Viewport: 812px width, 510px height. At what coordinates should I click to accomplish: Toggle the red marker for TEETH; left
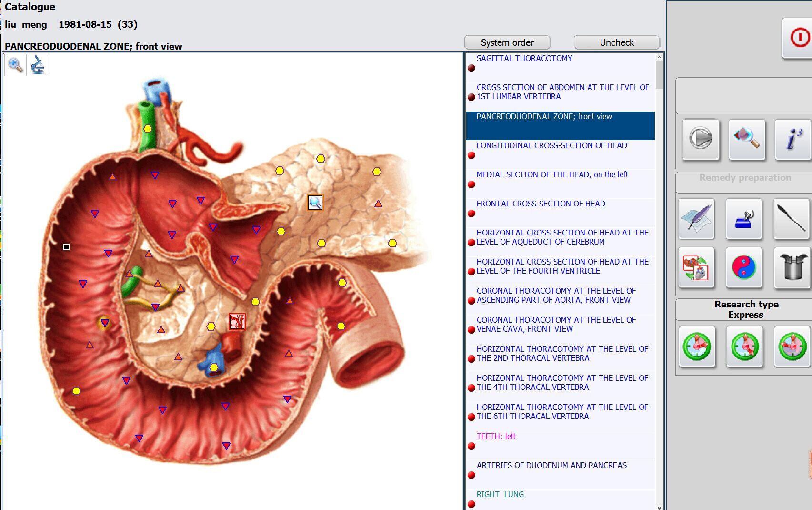coord(471,446)
